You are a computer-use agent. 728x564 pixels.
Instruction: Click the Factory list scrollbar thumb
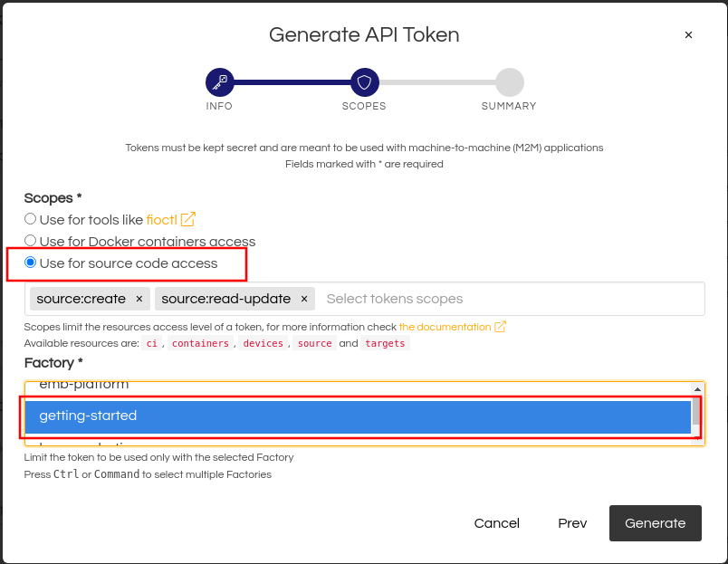tap(696, 410)
